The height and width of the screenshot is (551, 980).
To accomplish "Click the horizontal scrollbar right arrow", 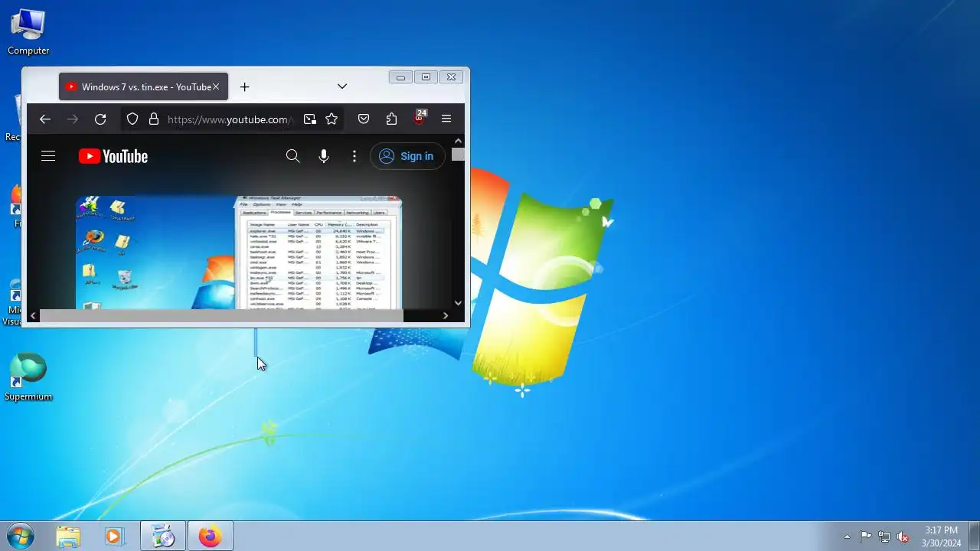I will coord(446,315).
